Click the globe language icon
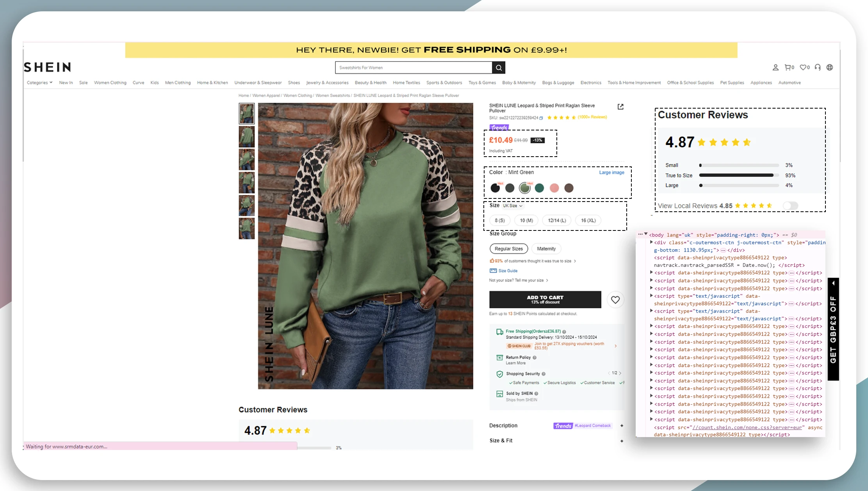Viewport: 868px width, 491px height. click(830, 68)
